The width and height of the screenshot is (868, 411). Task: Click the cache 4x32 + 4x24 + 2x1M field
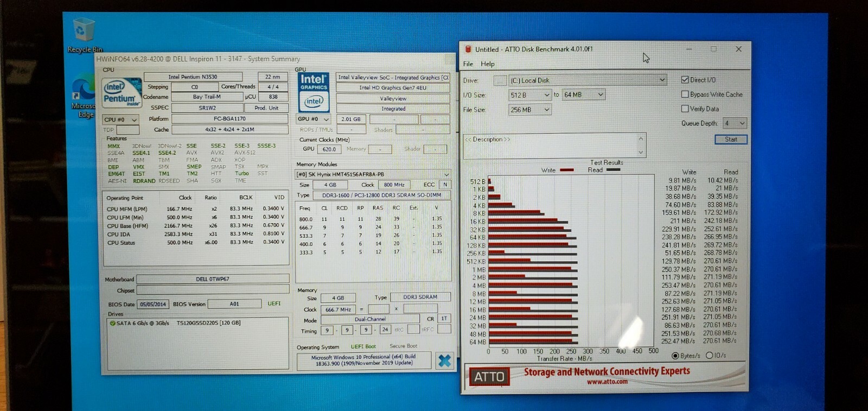pos(229,130)
